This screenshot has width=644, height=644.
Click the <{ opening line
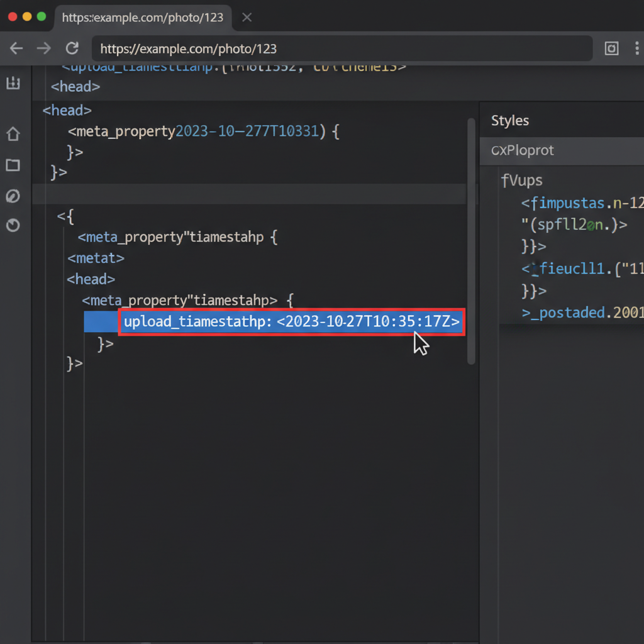pos(65,216)
